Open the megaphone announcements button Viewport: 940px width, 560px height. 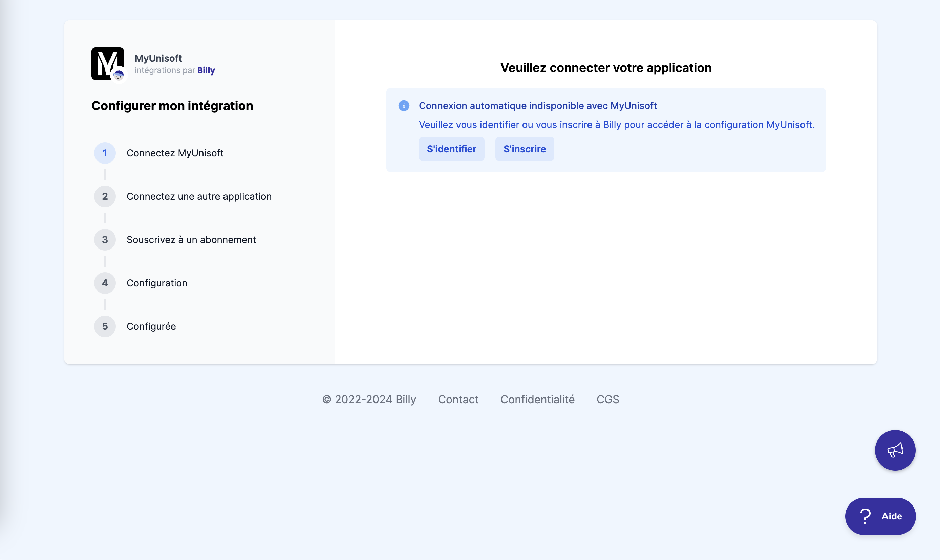pyautogui.click(x=895, y=450)
